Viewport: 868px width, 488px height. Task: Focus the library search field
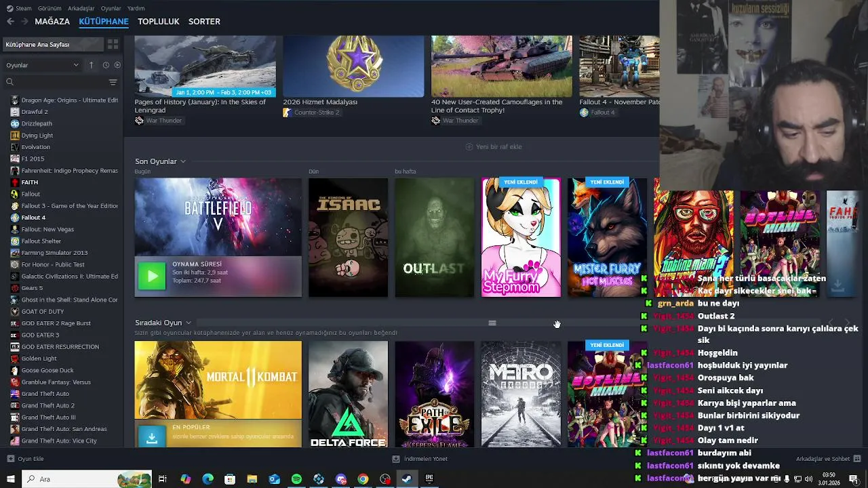[60, 82]
